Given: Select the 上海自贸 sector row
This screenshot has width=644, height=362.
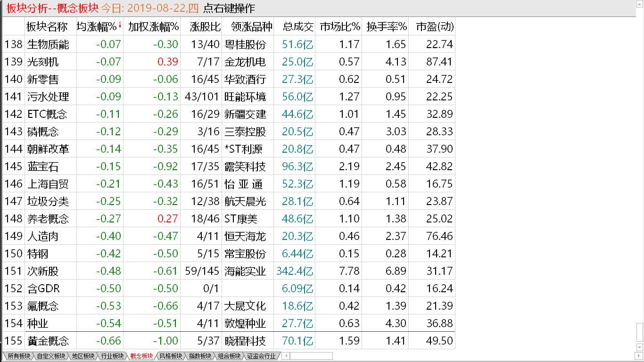Looking at the screenshot, I should (x=229, y=184).
